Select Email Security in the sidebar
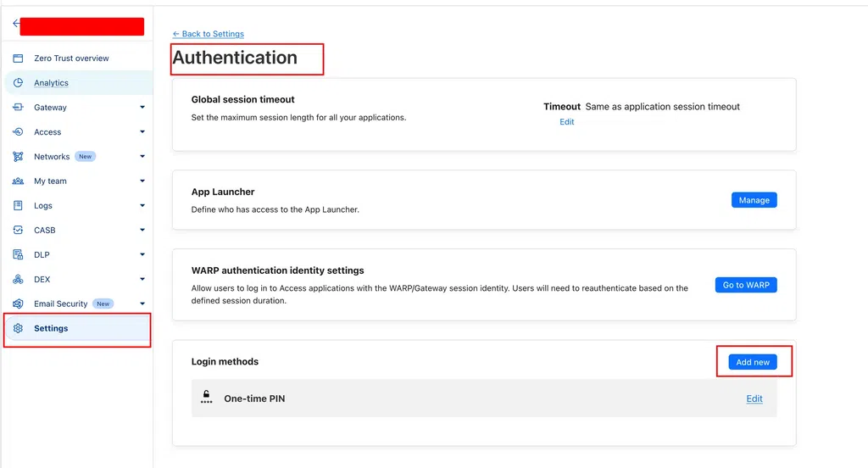 (60, 304)
